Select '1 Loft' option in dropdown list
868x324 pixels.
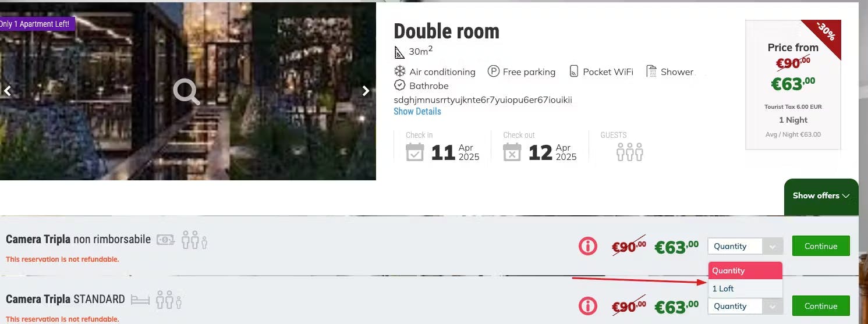(745, 289)
